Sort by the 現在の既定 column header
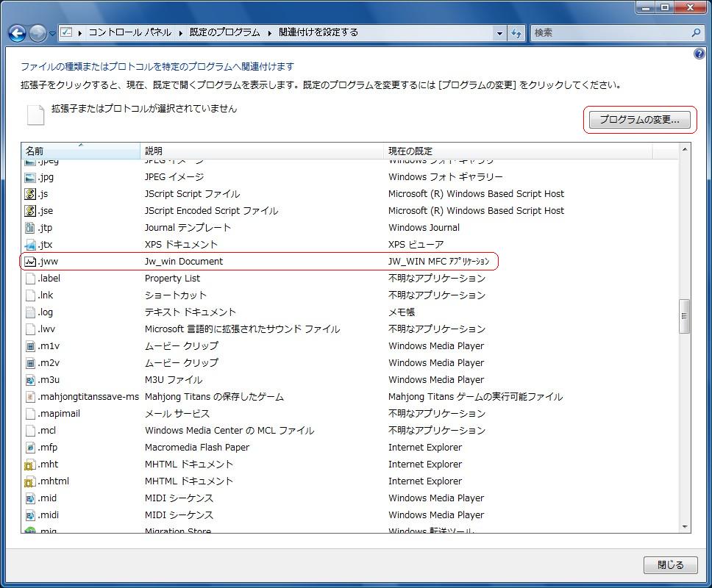The width and height of the screenshot is (712, 588). point(410,151)
